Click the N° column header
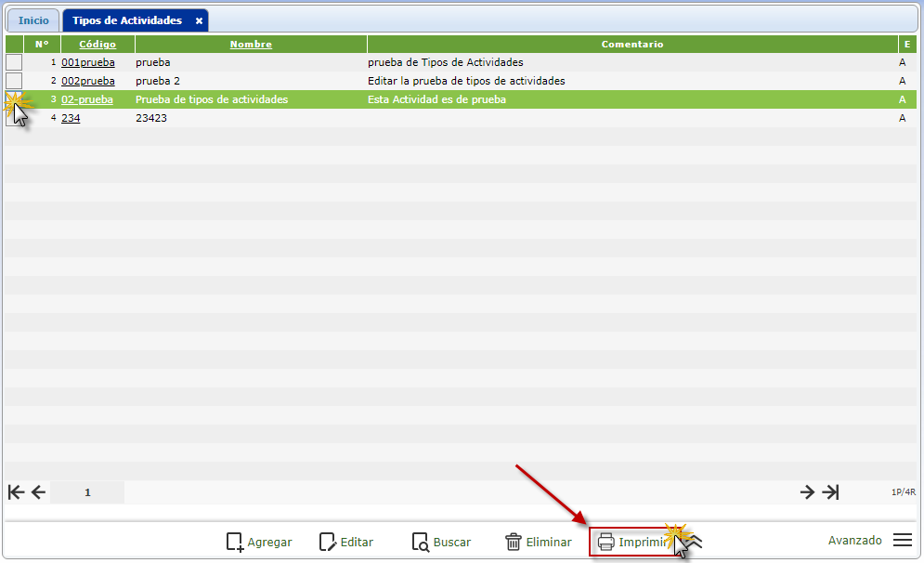Screen dimensions: 924x563 tap(42, 45)
